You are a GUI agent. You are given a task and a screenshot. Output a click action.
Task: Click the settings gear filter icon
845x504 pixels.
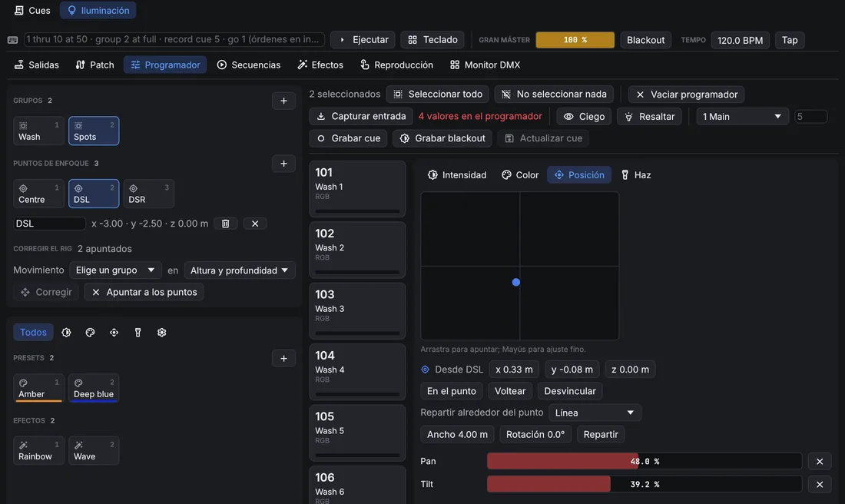click(x=161, y=333)
